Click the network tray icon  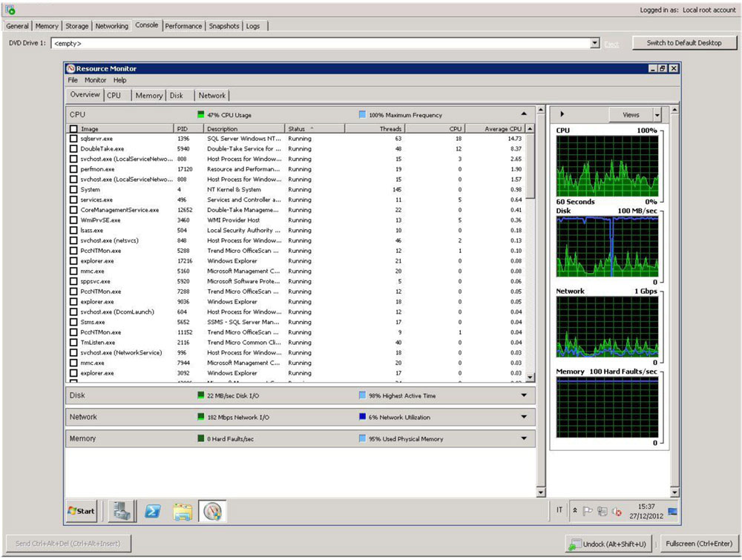point(602,511)
